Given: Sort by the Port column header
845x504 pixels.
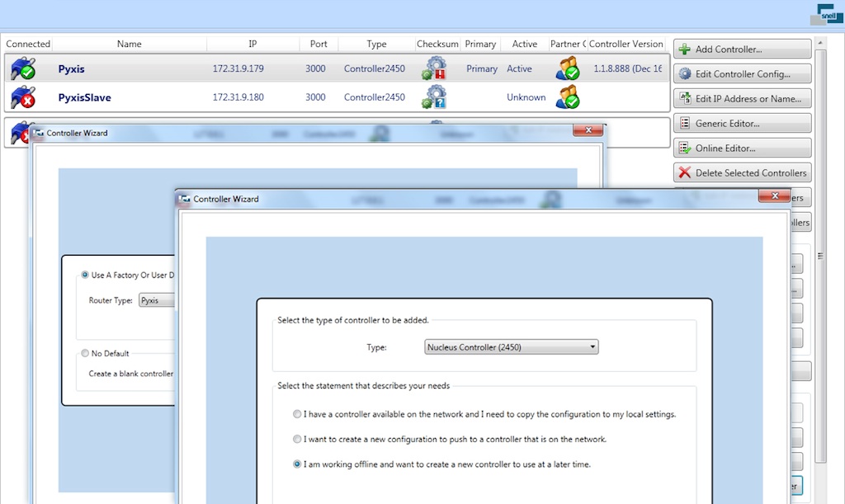Looking at the screenshot, I should coord(319,44).
